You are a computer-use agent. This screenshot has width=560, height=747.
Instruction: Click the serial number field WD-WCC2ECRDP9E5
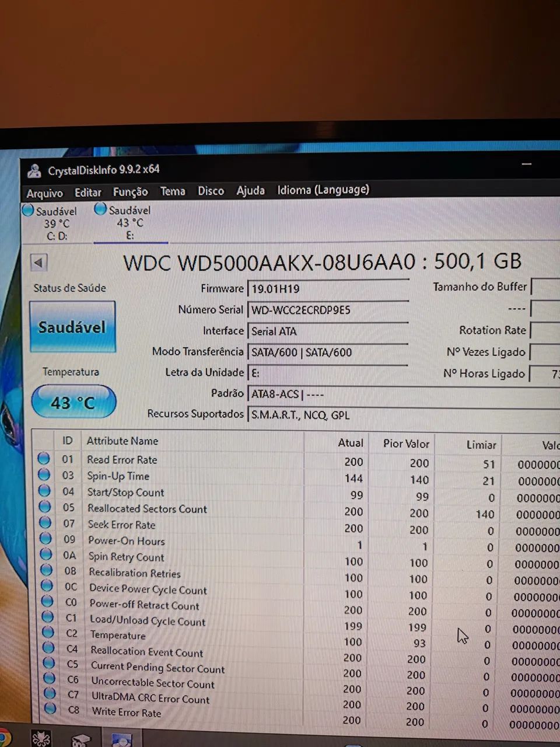[328, 310]
